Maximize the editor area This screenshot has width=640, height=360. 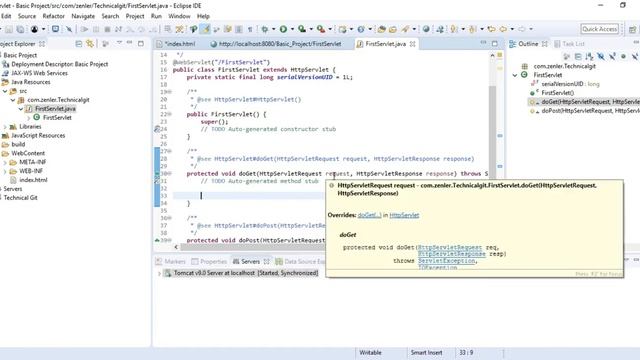[495, 43]
